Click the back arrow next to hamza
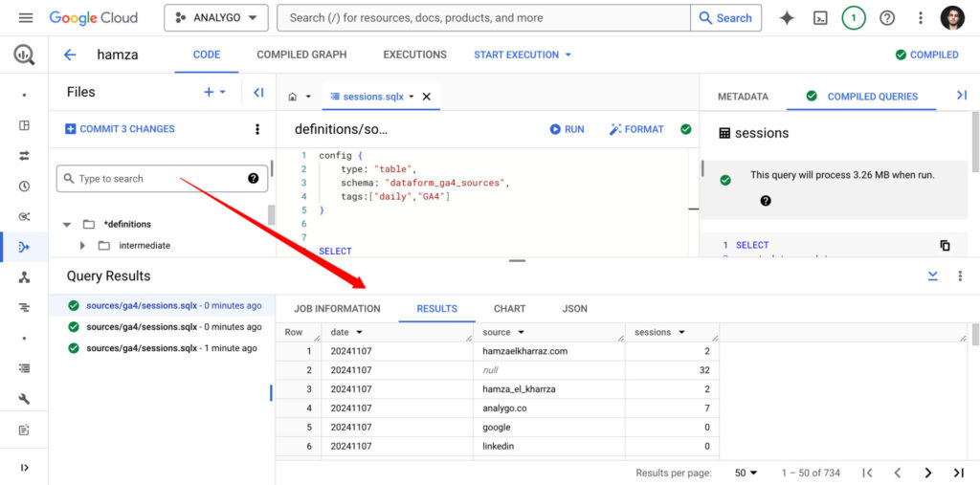980x485 pixels. [x=70, y=55]
